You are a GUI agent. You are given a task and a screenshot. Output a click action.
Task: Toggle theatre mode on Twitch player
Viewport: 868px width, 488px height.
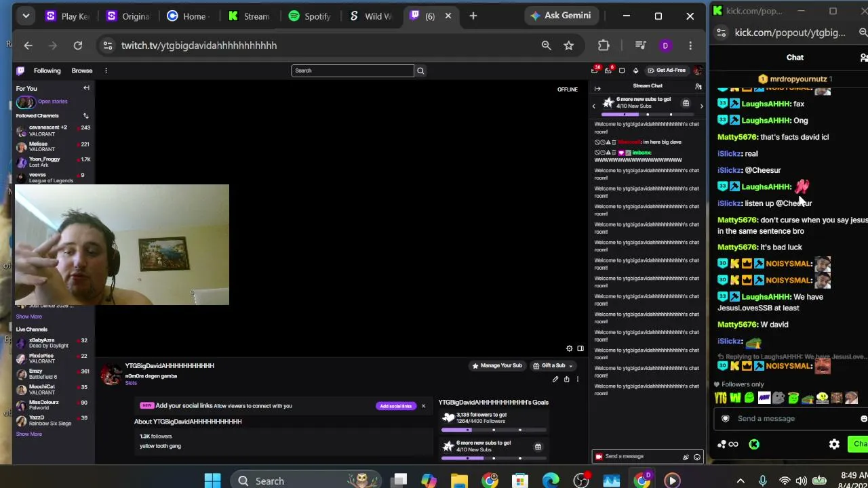[x=580, y=348]
